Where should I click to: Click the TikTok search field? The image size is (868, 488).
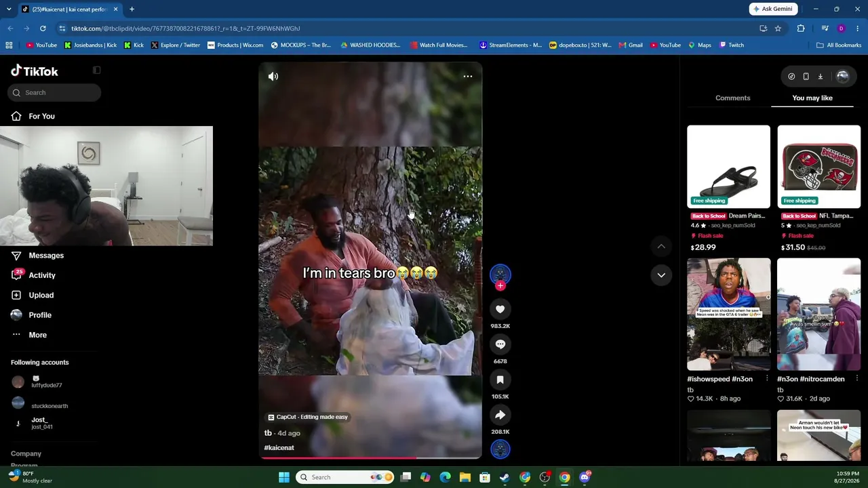point(54,93)
